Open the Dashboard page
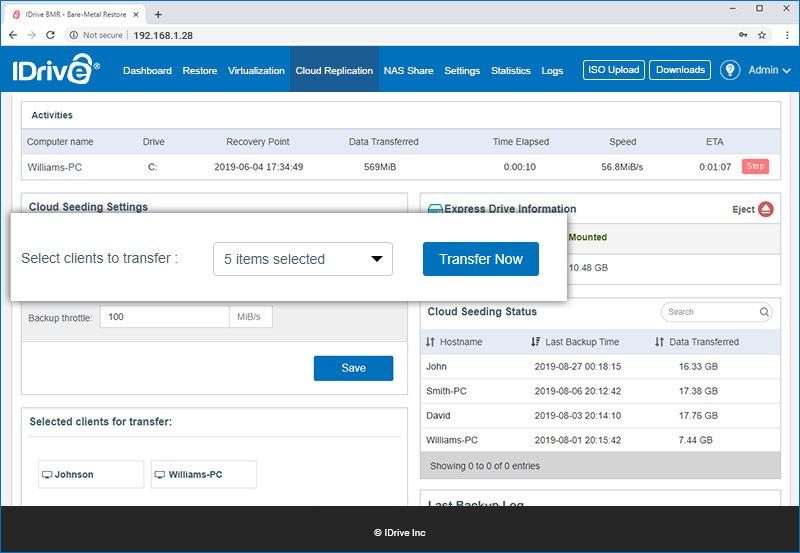The width and height of the screenshot is (800, 553). [x=147, y=70]
